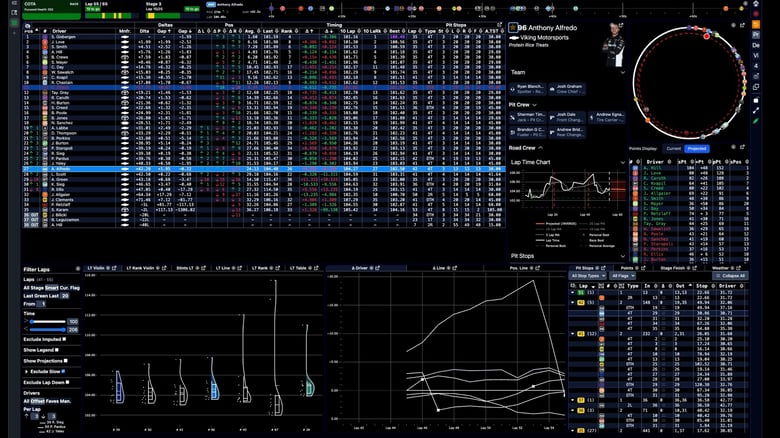
Task: Switch Points Display to Current
Action: (x=674, y=148)
